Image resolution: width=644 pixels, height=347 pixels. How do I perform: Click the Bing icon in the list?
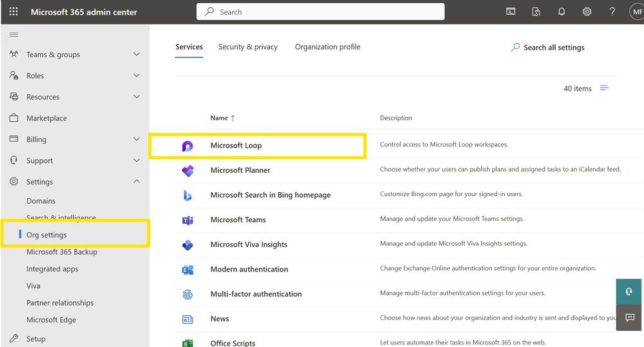[x=188, y=195]
